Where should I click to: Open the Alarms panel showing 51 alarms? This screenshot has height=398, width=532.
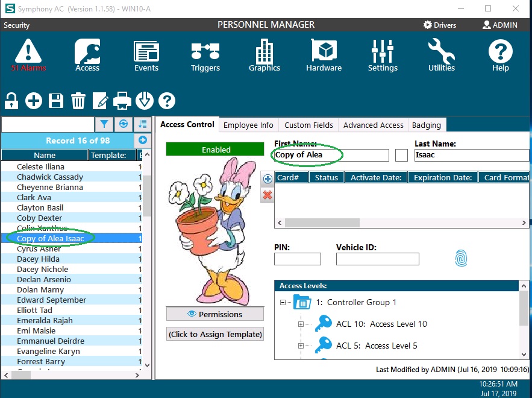pyautogui.click(x=28, y=55)
